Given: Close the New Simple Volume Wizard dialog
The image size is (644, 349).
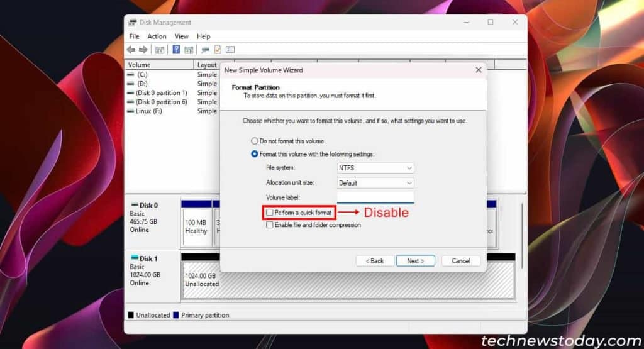Looking at the screenshot, I should point(479,70).
